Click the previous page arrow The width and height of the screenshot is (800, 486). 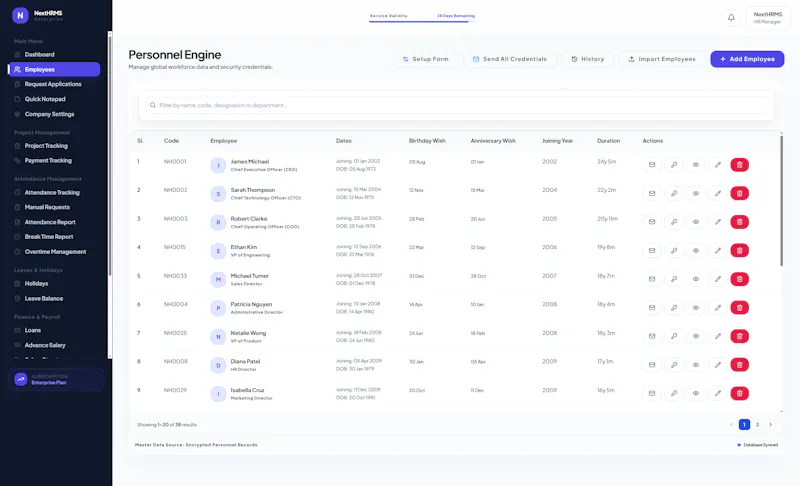(731, 424)
